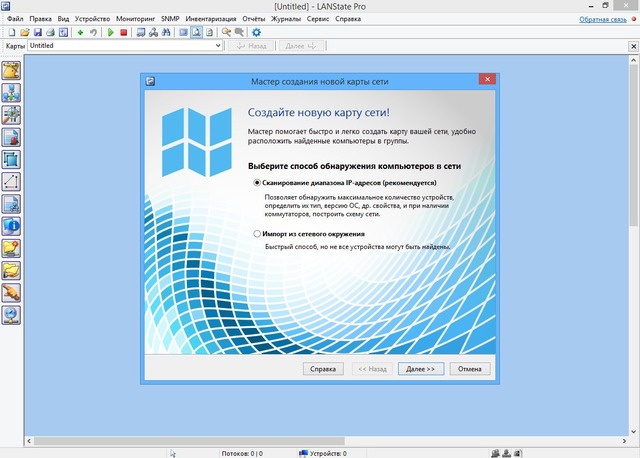Open settings via the blue gear icon

point(256,32)
